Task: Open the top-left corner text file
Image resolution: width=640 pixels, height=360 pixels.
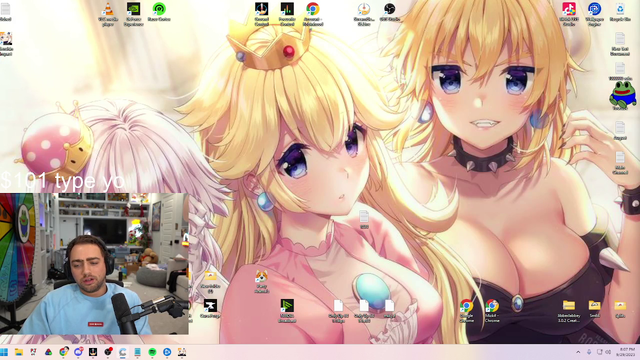Action: [x=5, y=11]
